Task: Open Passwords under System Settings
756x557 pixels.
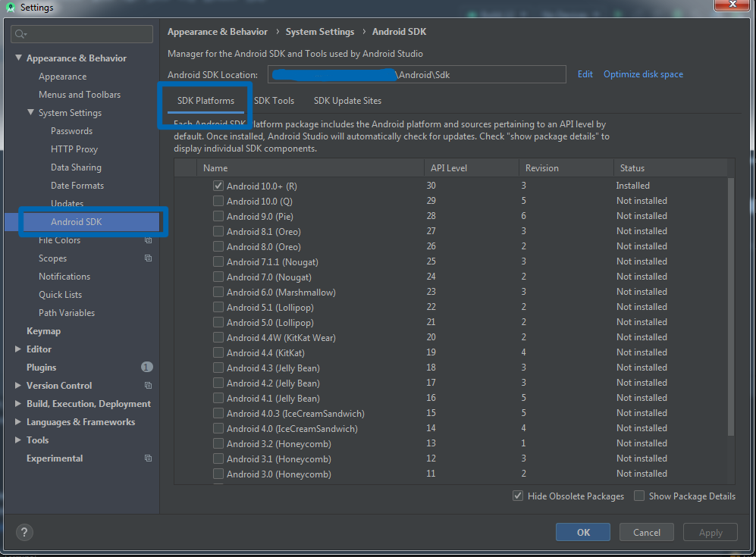Action: click(71, 130)
